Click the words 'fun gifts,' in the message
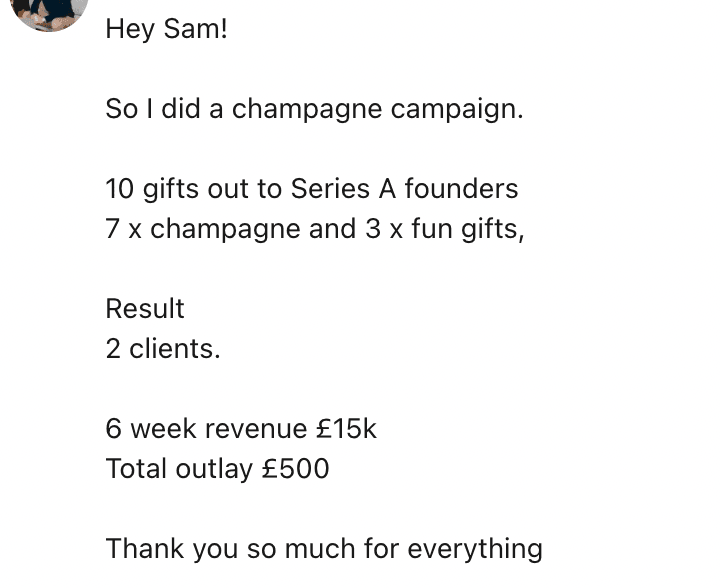This screenshot has width=720, height=588. [467, 229]
